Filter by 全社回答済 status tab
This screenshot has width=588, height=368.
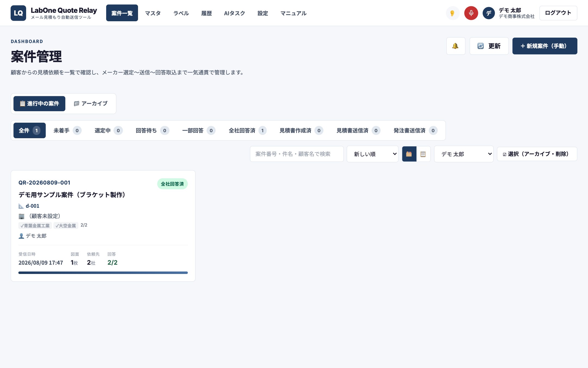coord(247,131)
